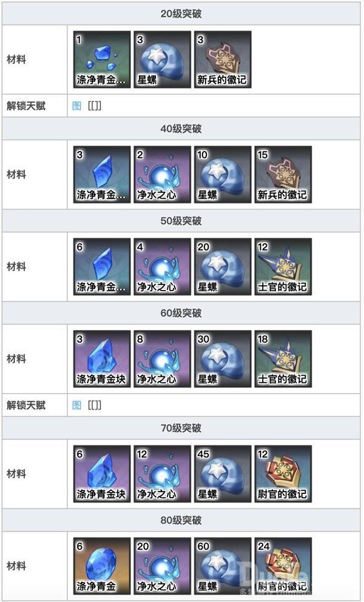Select the 涤净青金 icon with quantity 6 in the 50级突破 row
Screen dimensions: 364x602
coord(102,267)
